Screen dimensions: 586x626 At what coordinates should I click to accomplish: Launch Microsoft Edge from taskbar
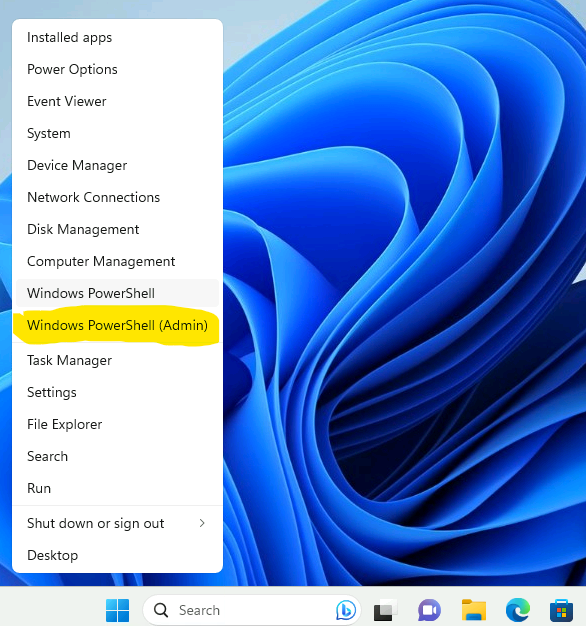(x=518, y=610)
